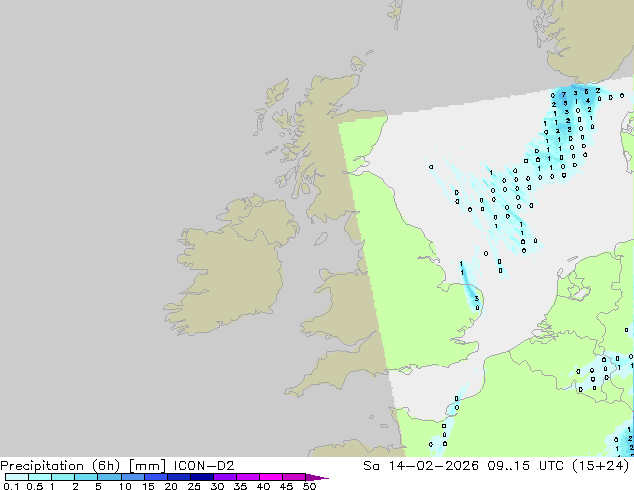Click the '45' legend tick label

click(286, 486)
